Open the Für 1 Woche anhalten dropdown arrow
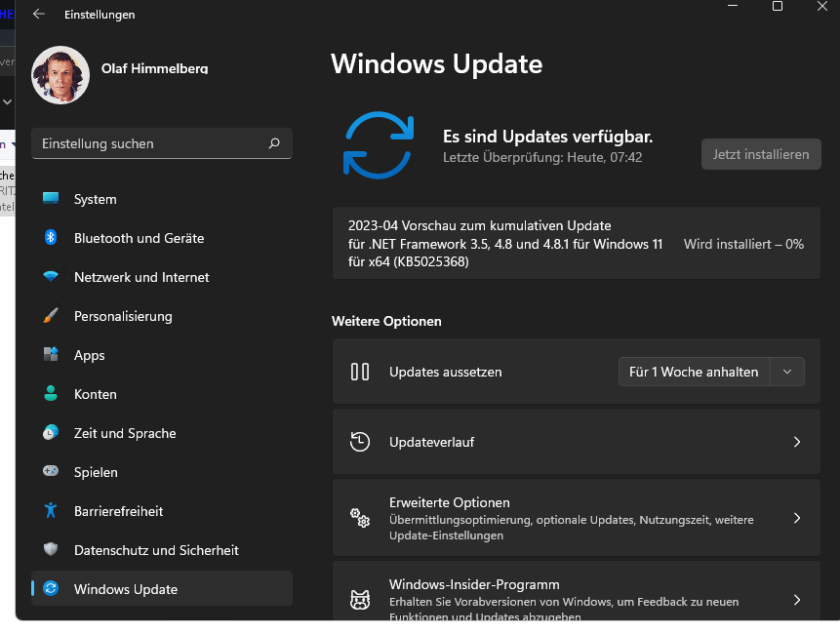 click(x=787, y=372)
